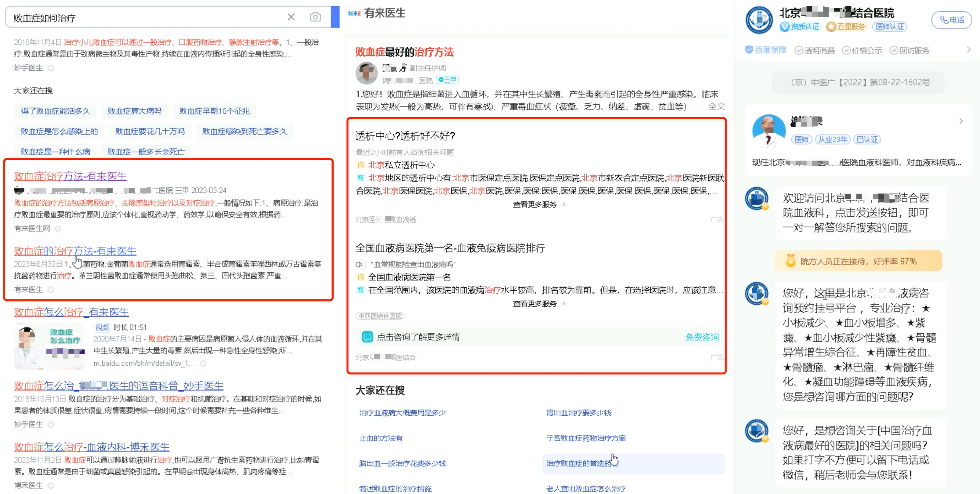980x494 pixels.
Task: Open related search 老人查出败血症怎么治疗
Action: 586,489
